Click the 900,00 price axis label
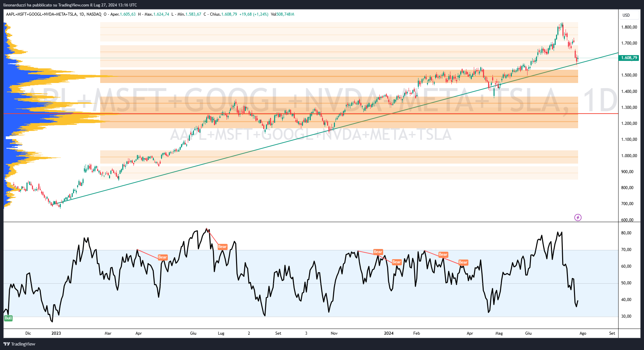 pos(627,172)
